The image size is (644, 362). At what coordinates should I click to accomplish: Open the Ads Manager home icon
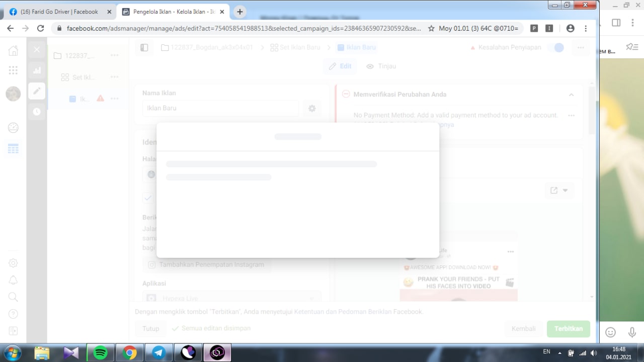coord(13,50)
